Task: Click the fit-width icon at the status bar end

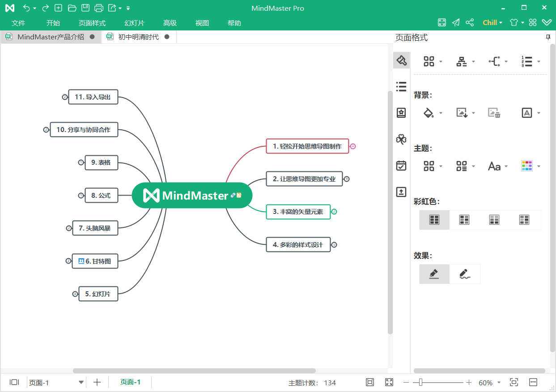Action: click(533, 382)
